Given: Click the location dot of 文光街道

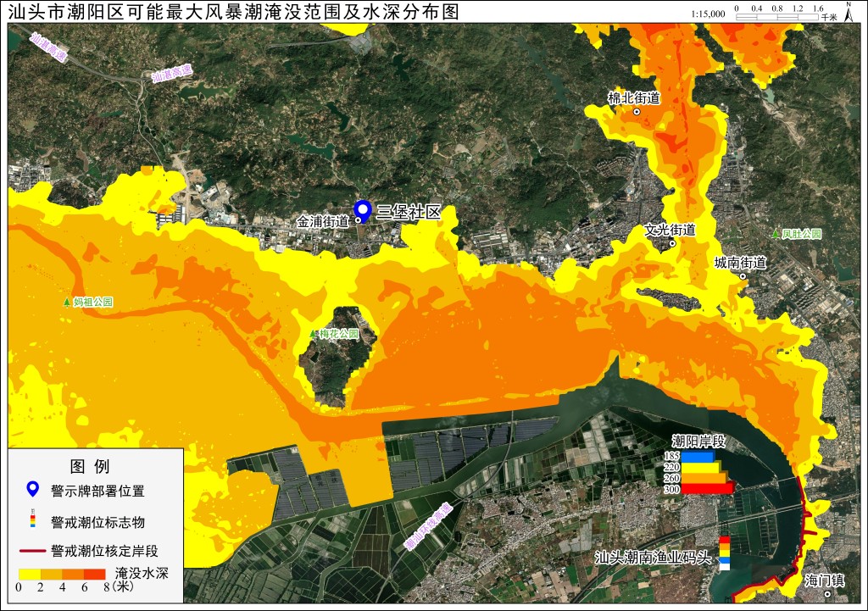Looking at the screenshot, I should point(672,243).
